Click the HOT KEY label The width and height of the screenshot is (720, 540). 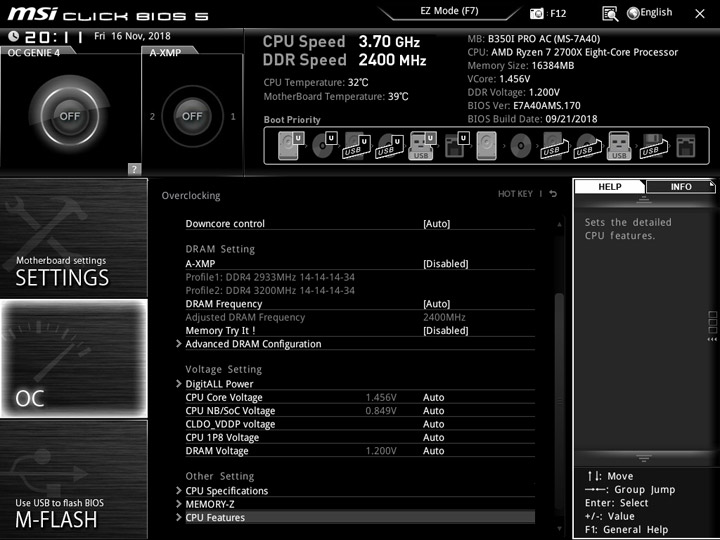click(515, 194)
